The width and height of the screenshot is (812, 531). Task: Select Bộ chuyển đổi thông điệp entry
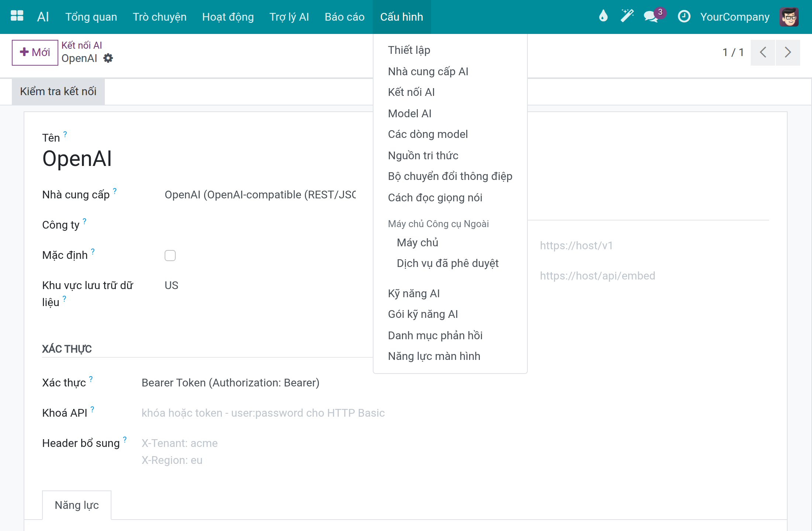pos(450,176)
